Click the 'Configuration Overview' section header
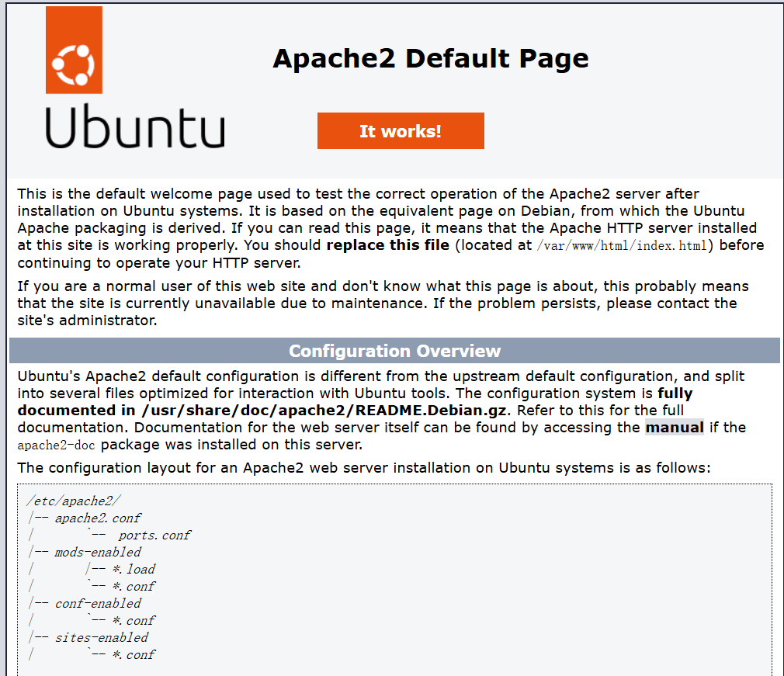The image size is (784, 676). pos(394,351)
